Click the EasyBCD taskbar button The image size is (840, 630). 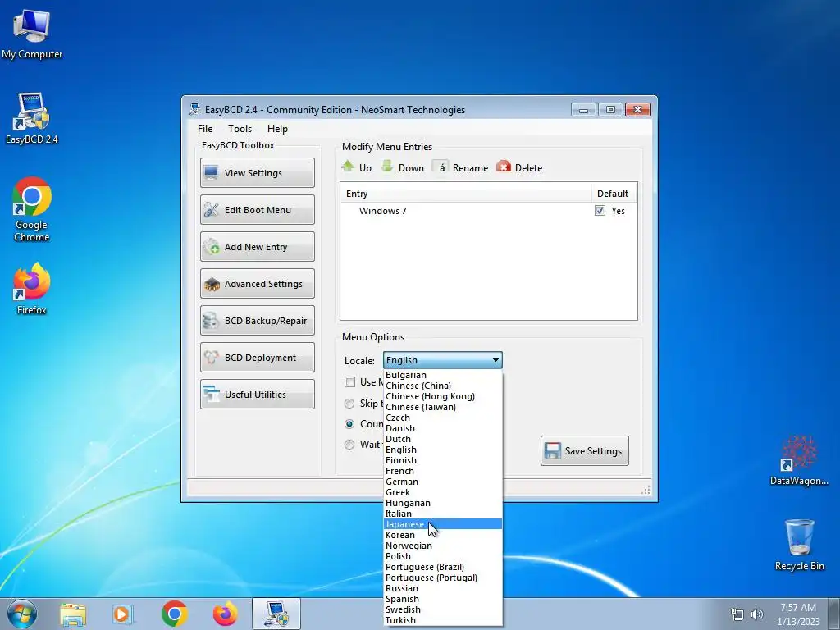pyautogui.click(x=276, y=614)
